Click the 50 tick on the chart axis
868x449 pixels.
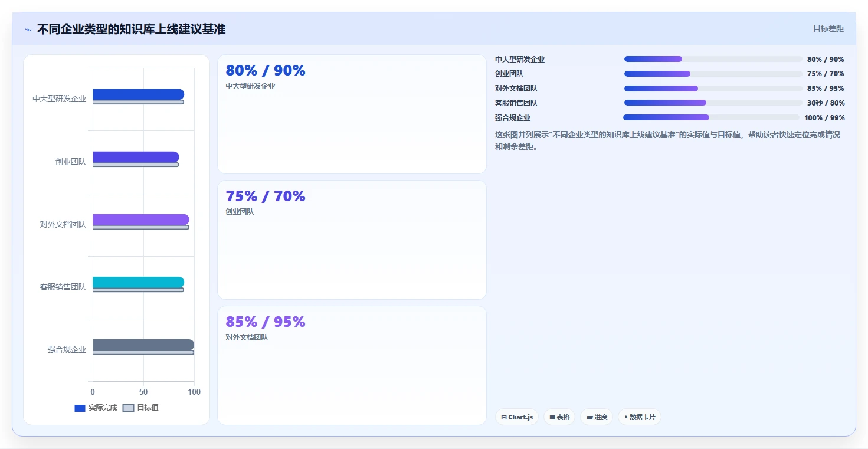[x=143, y=392]
